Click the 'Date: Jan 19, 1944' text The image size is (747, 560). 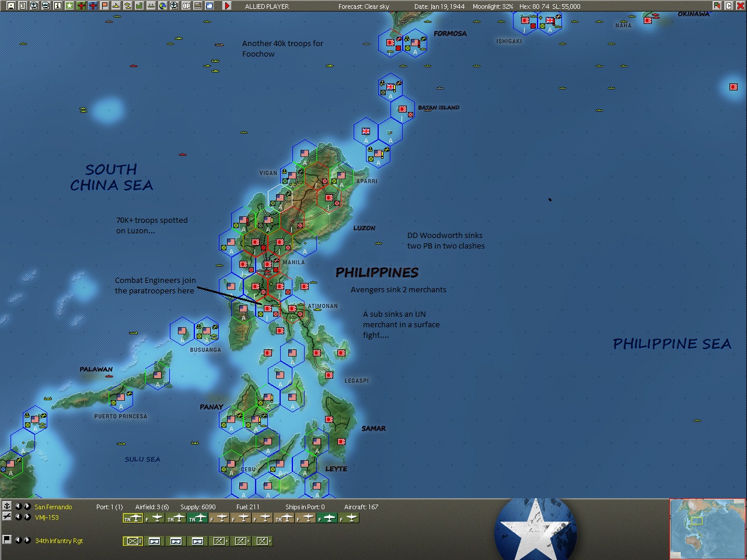point(439,6)
